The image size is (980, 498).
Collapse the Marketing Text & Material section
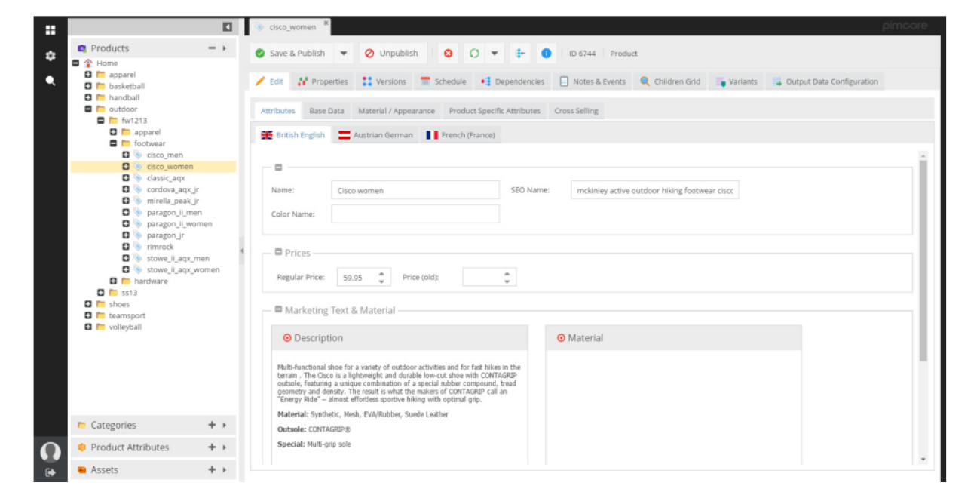[x=279, y=309]
